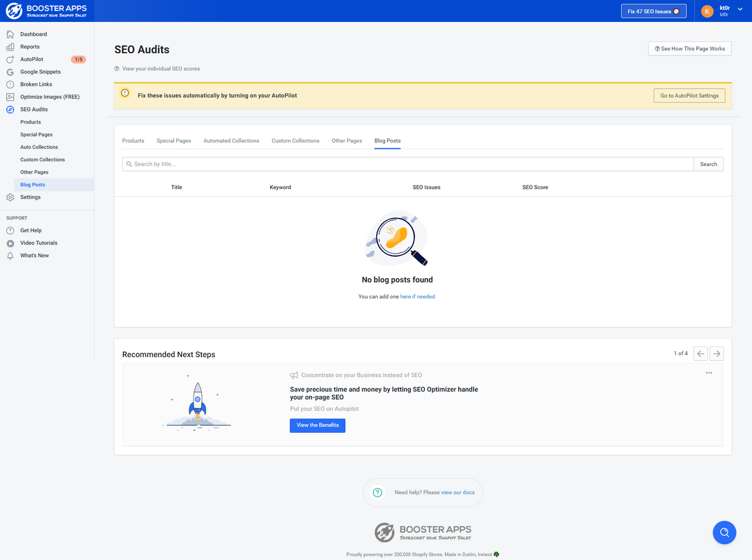Click the Search by title input field
Image resolution: width=752 pixels, height=560 pixels.
click(x=408, y=164)
